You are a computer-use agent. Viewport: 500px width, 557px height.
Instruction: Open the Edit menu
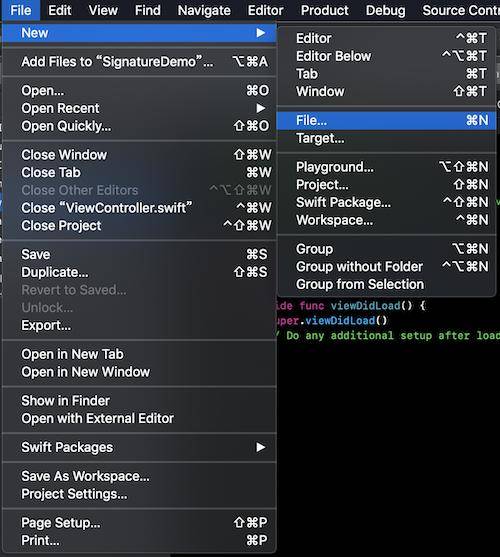click(x=60, y=10)
